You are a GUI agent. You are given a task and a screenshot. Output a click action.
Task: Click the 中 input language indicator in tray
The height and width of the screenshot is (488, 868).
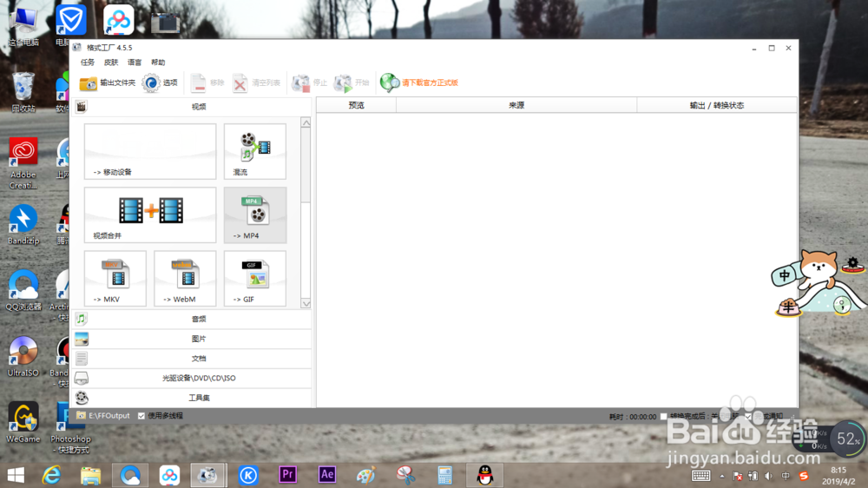coord(786,476)
